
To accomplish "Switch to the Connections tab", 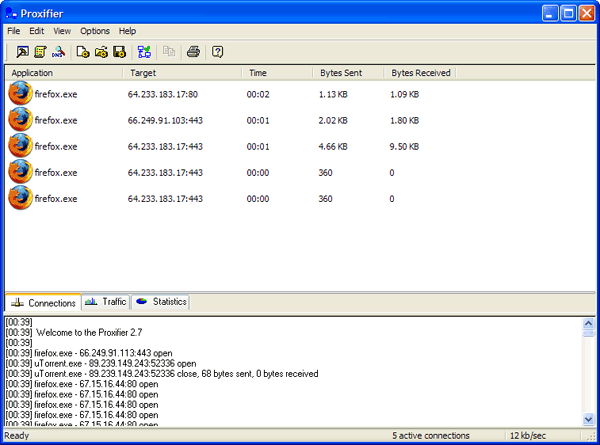I will coord(43,303).
